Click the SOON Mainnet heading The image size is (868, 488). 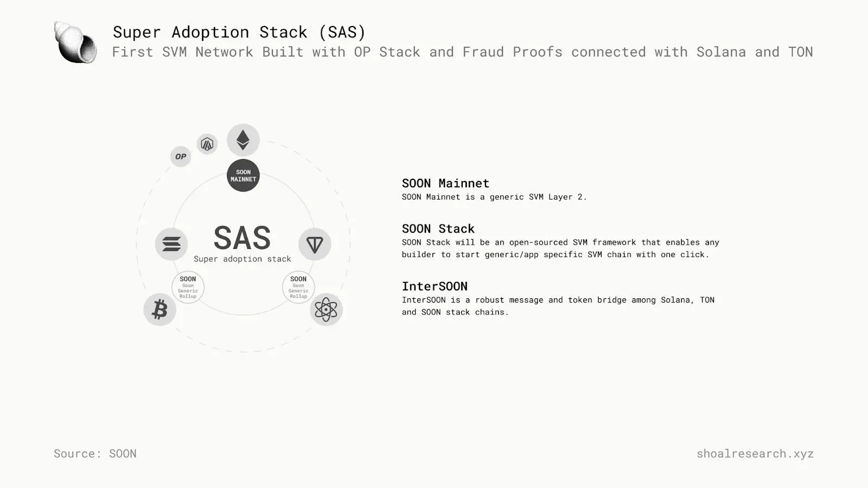click(445, 183)
